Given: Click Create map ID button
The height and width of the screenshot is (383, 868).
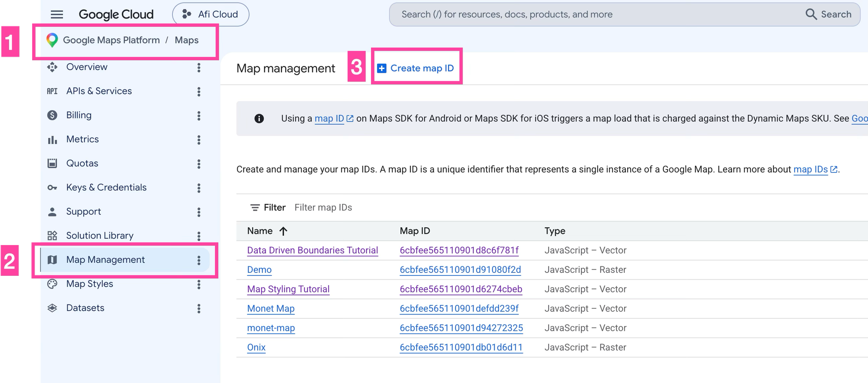Looking at the screenshot, I should coord(416,68).
